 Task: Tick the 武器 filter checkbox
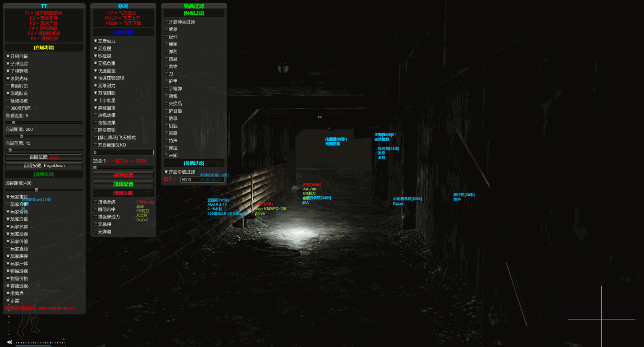tap(166, 29)
